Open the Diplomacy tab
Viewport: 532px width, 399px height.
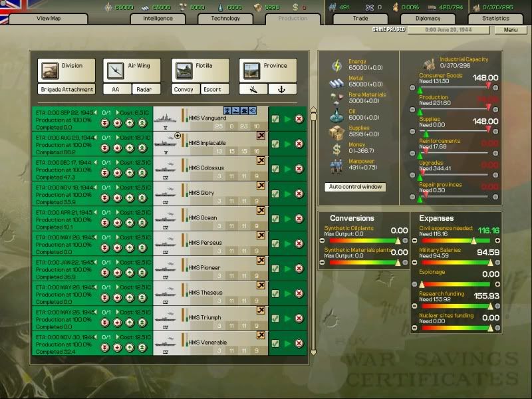(428, 19)
